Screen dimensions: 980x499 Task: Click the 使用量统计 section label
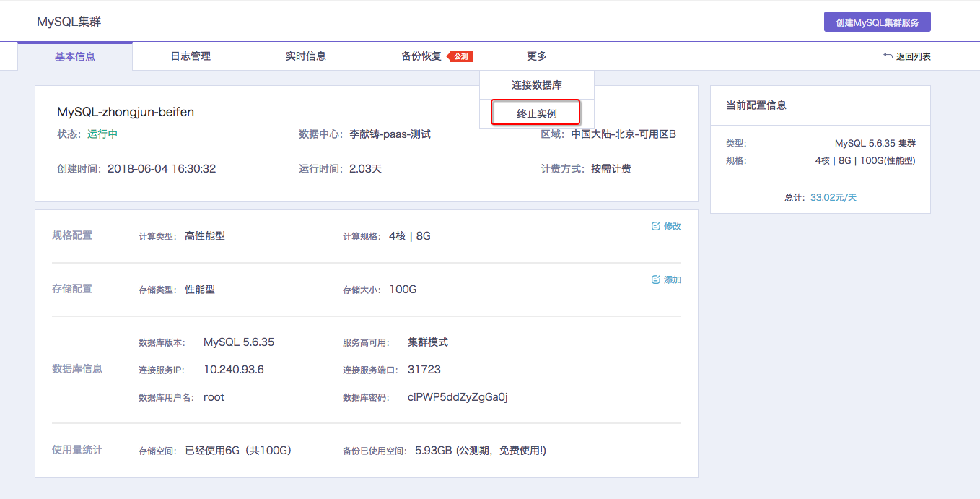coord(77,450)
